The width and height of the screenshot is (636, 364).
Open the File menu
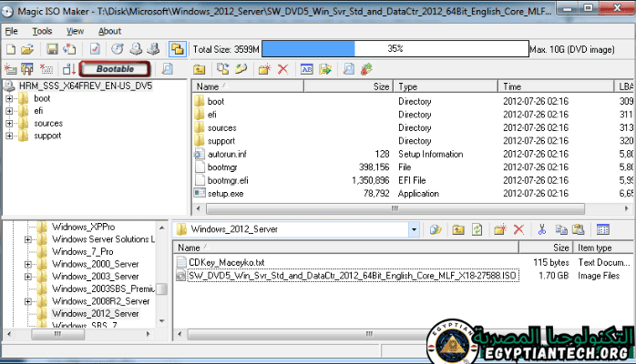point(11,31)
